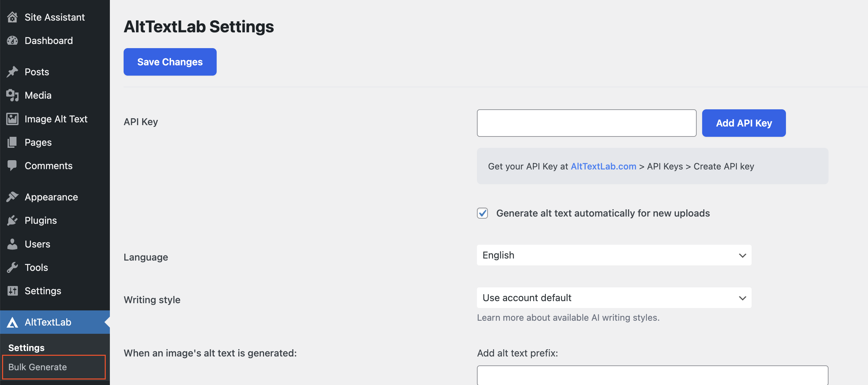868x385 pixels.
Task: Open Bulk Generate submenu item
Action: coord(54,367)
